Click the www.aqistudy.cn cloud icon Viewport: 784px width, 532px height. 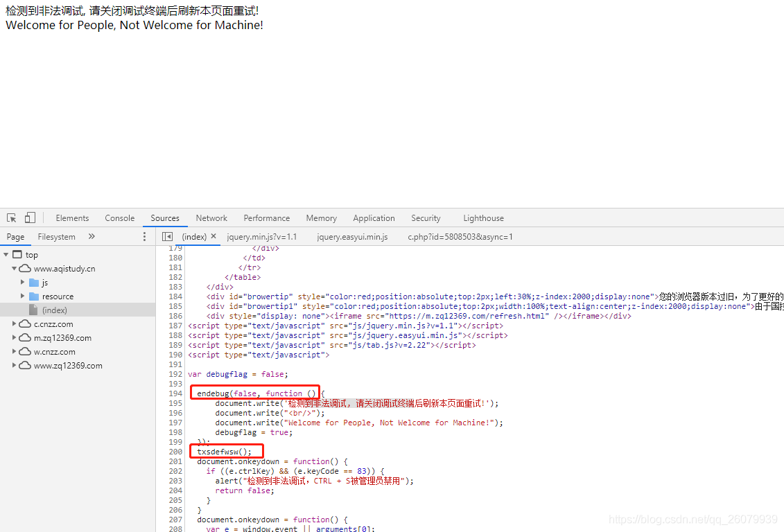coord(25,268)
